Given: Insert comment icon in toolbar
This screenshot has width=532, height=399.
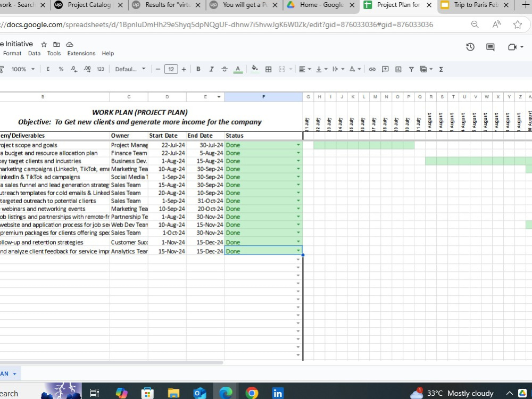Looking at the screenshot, I should pos(385,69).
